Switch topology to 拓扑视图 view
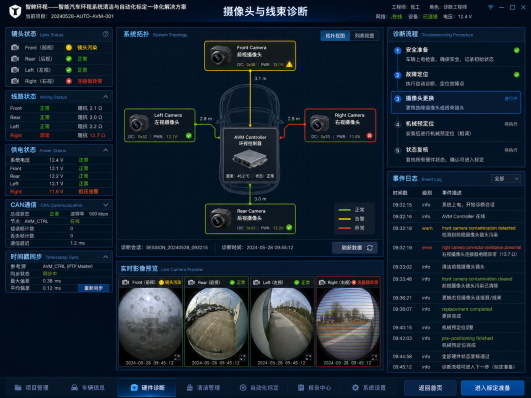 335,36
